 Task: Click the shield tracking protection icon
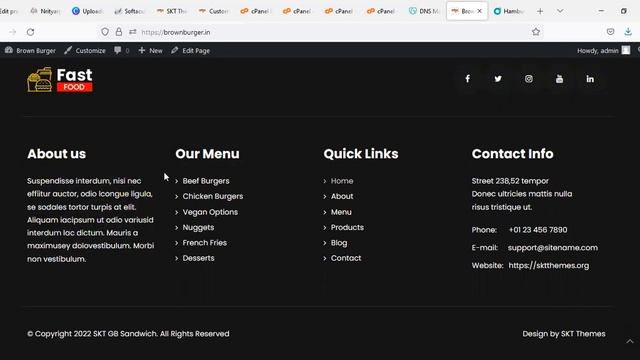[105, 32]
